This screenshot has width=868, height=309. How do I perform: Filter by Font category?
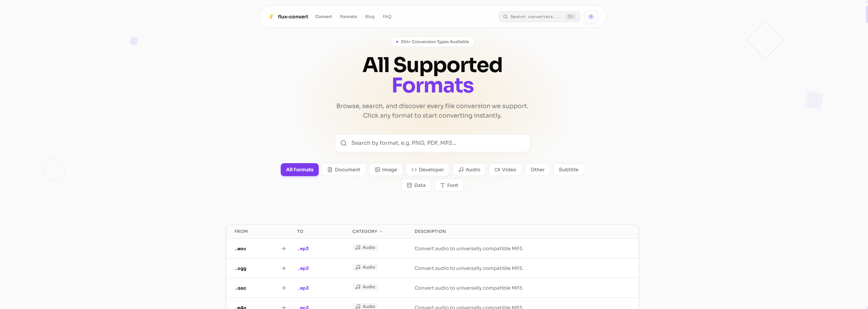(x=449, y=185)
